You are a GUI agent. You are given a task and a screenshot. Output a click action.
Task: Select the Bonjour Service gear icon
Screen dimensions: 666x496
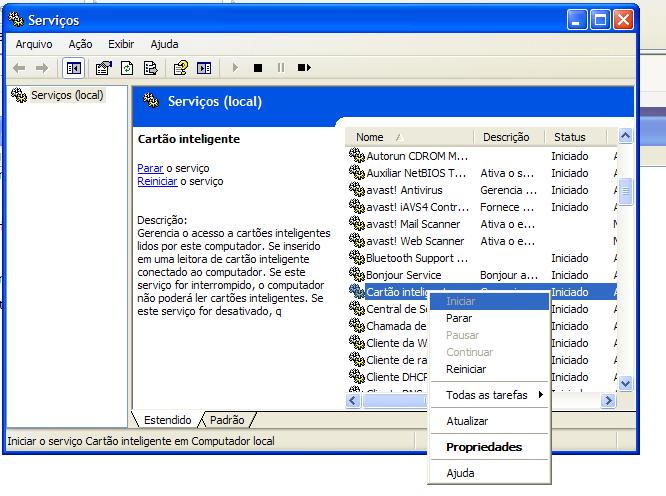tap(356, 275)
